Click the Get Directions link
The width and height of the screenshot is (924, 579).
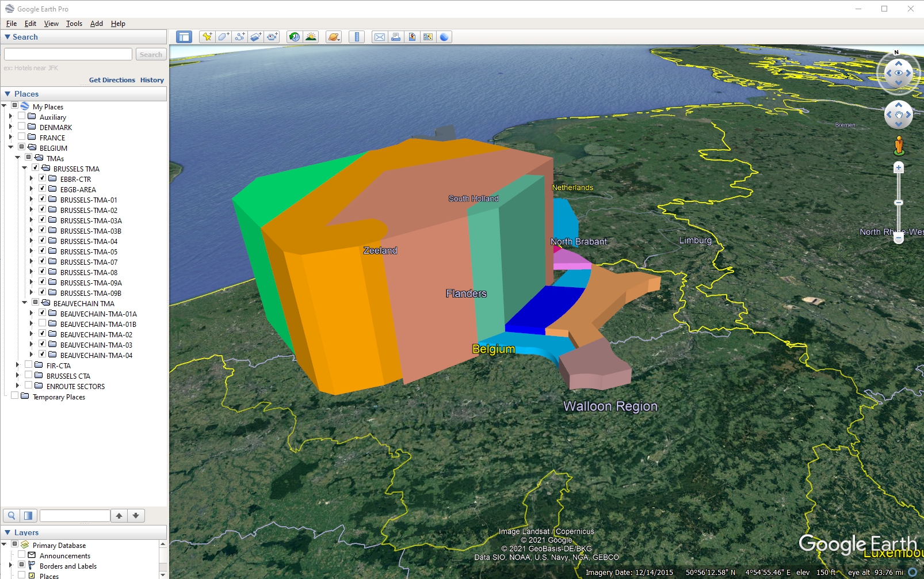[112, 80]
